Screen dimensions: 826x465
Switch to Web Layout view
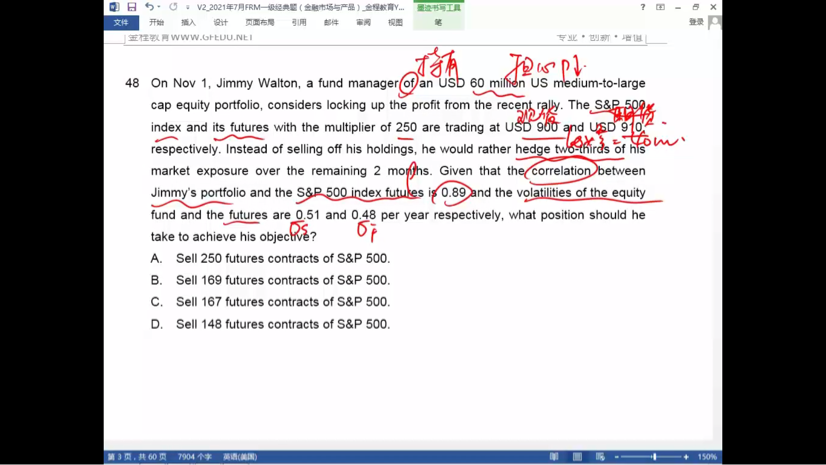click(x=601, y=457)
